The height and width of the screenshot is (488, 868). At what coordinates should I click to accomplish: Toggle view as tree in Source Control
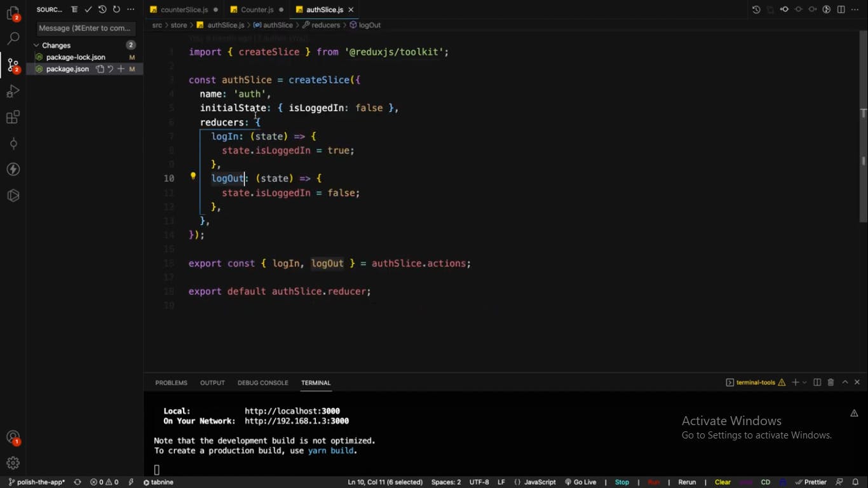pyautogui.click(x=74, y=10)
